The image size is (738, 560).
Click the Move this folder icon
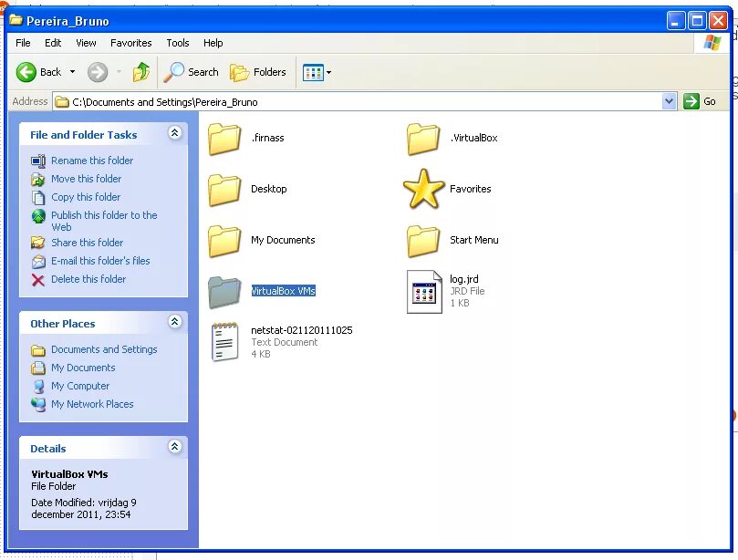pos(38,180)
